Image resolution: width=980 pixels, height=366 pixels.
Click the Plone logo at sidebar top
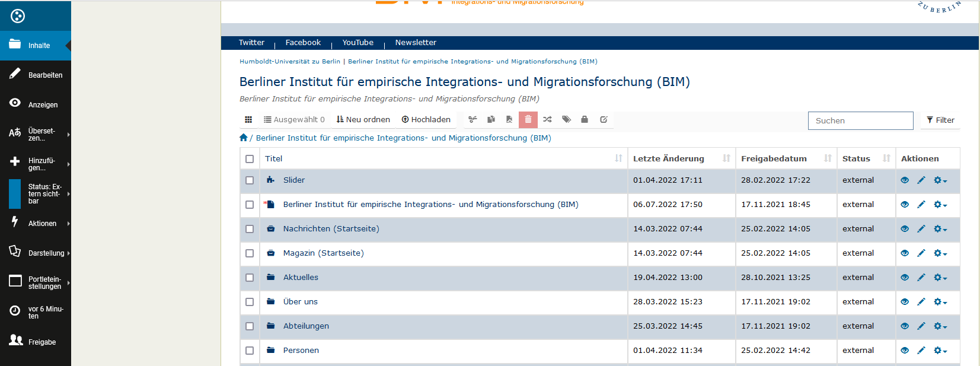click(18, 16)
